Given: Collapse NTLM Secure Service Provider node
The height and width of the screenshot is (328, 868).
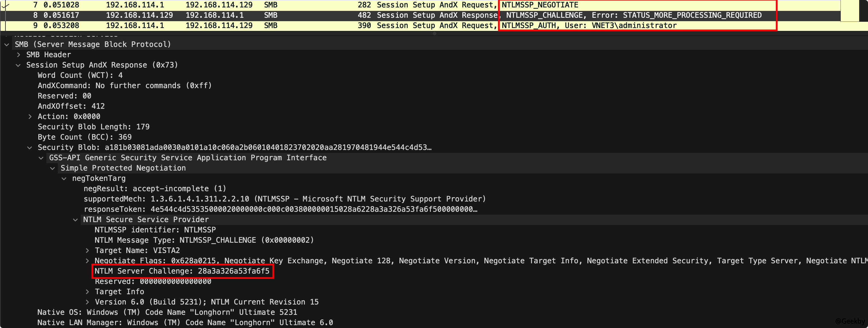Looking at the screenshot, I should [x=75, y=220].
